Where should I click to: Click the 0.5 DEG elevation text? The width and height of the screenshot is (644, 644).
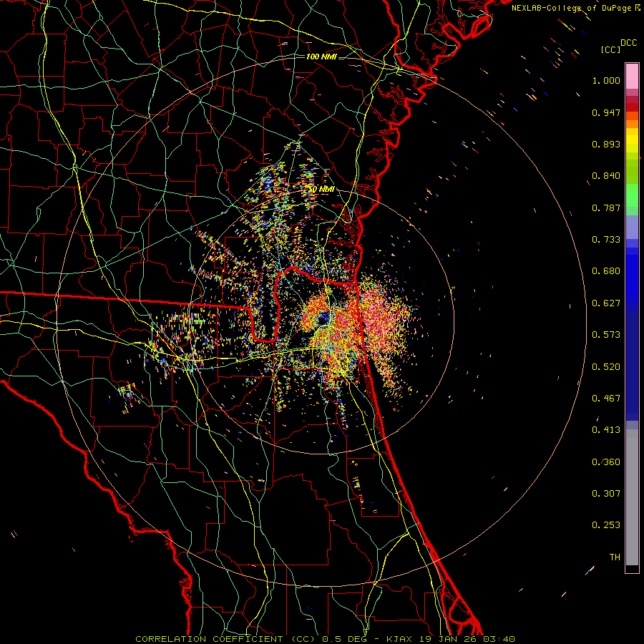(x=346, y=639)
